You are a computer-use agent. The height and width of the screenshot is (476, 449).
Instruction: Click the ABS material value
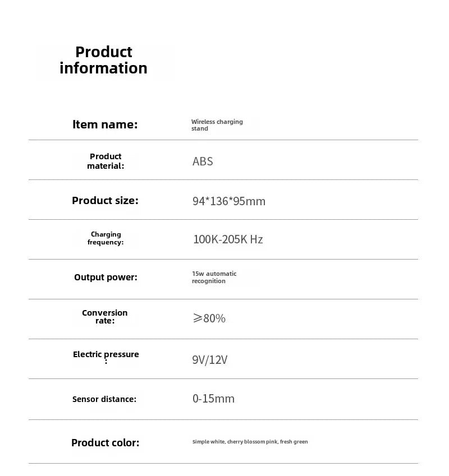point(203,161)
